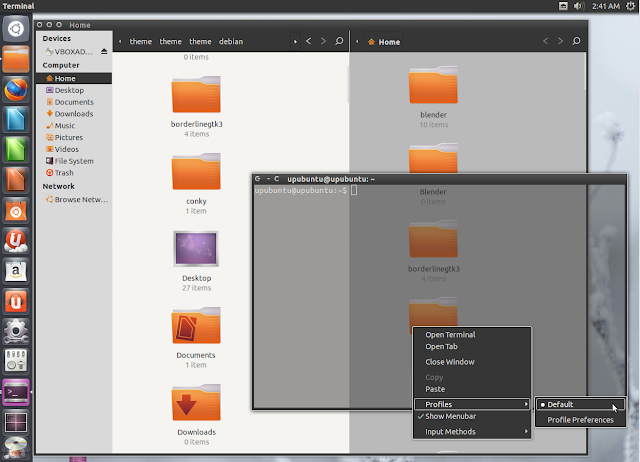640x462 pixels.
Task: Click terminal prompt area
Action: 301,191
